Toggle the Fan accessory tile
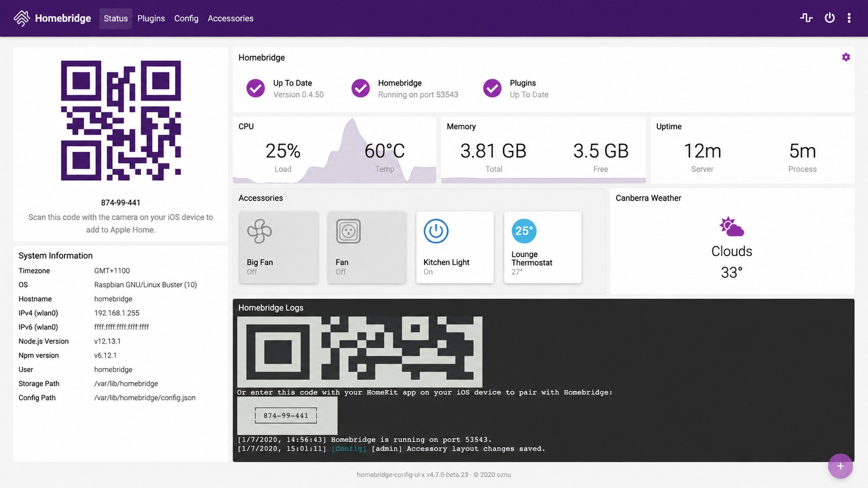Viewport: 868px width, 488px height. [x=367, y=248]
